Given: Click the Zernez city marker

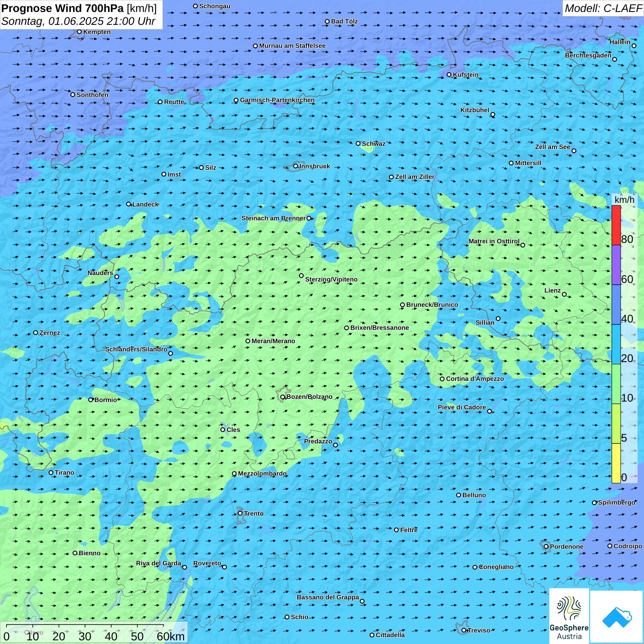Looking at the screenshot, I should tap(36, 333).
